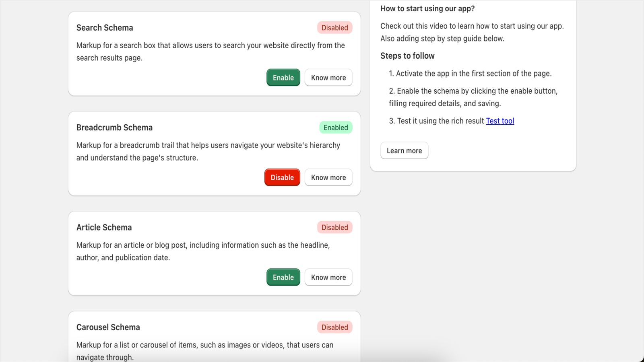The height and width of the screenshot is (362, 644).
Task: Click step 2 'Enable the schema' text
Action: 473,97
